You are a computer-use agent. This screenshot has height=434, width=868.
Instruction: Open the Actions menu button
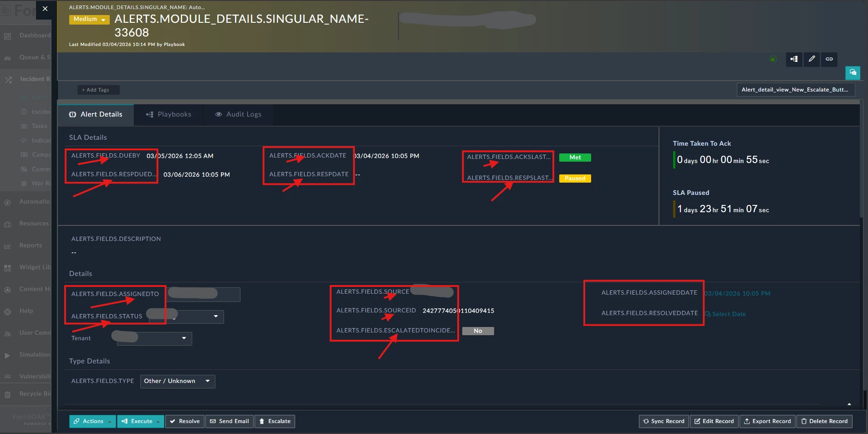(x=93, y=421)
